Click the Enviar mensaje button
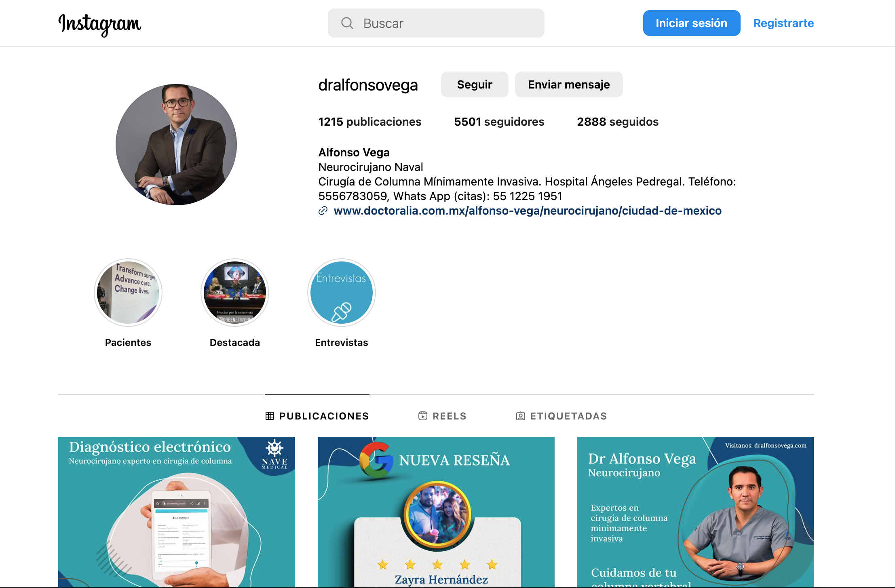 tap(569, 84)
